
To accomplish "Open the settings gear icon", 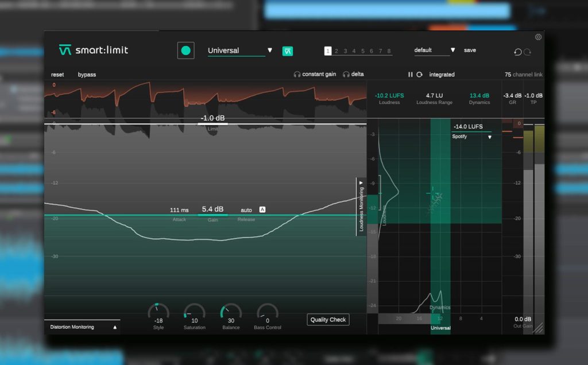I will pyautogui.click(x=538, y=37).
